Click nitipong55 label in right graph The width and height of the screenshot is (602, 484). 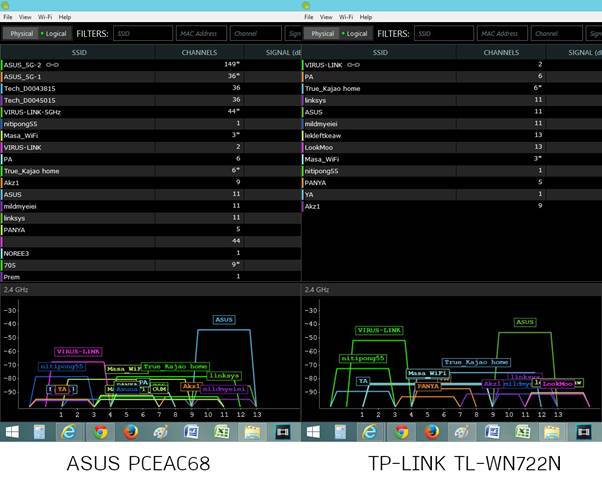pyautogui.click(x=363, y=358)
